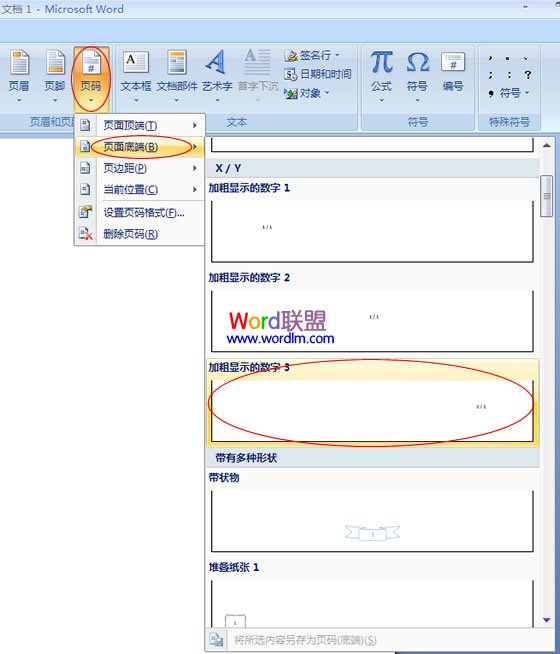Click the 页面顶端 menu item icon
This screenshot has height=654, width=560.
tap(85, 125)
